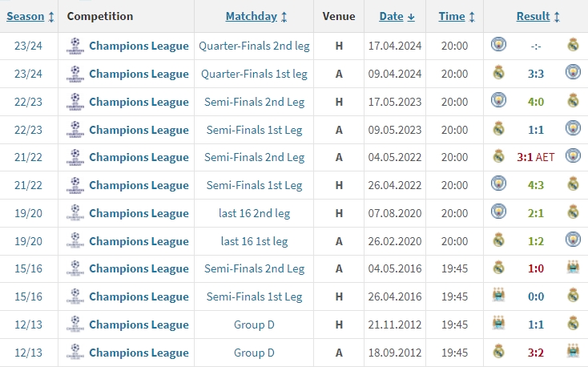
Task: Open Quarter-Finals 2nd leg matchday link
Action: coord(254,46)
